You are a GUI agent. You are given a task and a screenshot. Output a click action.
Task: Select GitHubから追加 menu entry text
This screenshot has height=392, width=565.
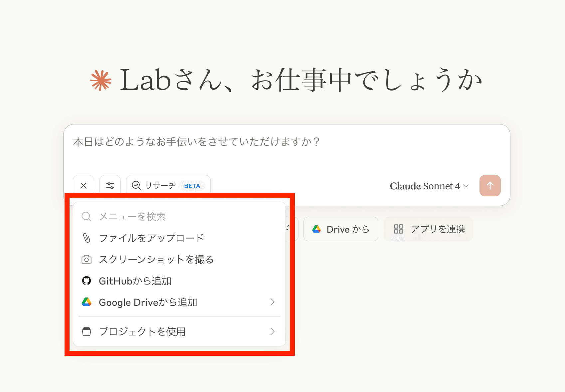[135, 281]
